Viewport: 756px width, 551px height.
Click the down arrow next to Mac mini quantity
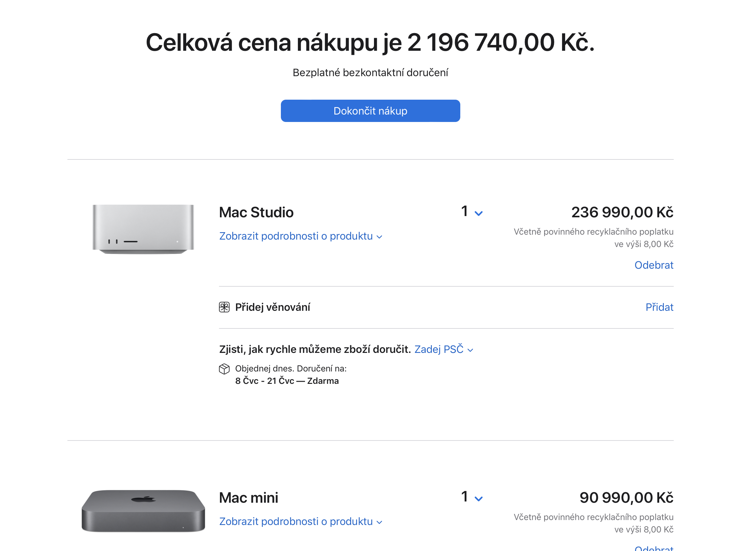pyautogui.click(x=479, y=498)
